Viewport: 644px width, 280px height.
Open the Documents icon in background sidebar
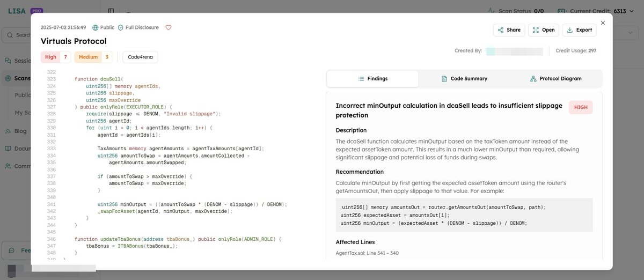tap(8, 149)
